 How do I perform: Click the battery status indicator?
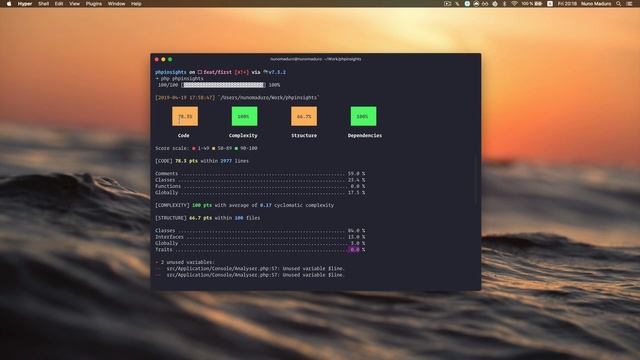[x=532, y=4]
